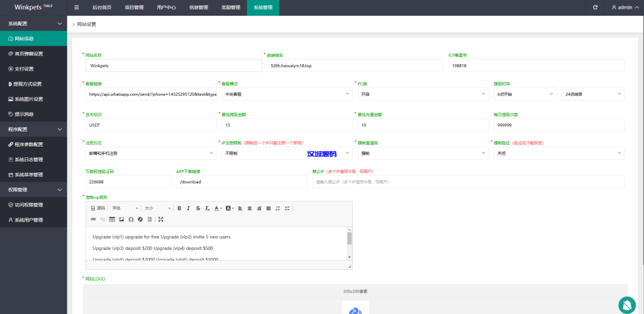Open the 客服模式 dropdown
Viewport: 644px width, 314px height.
284,94
